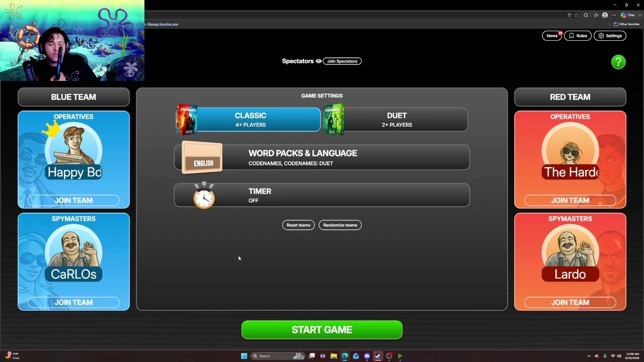Open the Copilot Chat button
The width and height of the screenshot is (644, 362).
click(x=627, y=15)
